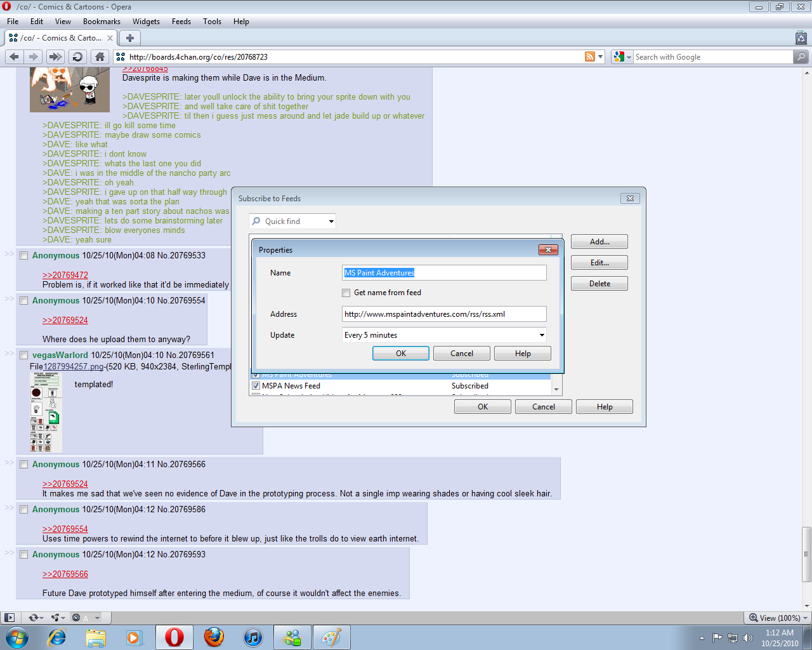Image resolution: width=812 pixels, height=650 pixels.
Task: Expand the Update interval dropdown
Action: pyautogui.click(x=541, y=335)
